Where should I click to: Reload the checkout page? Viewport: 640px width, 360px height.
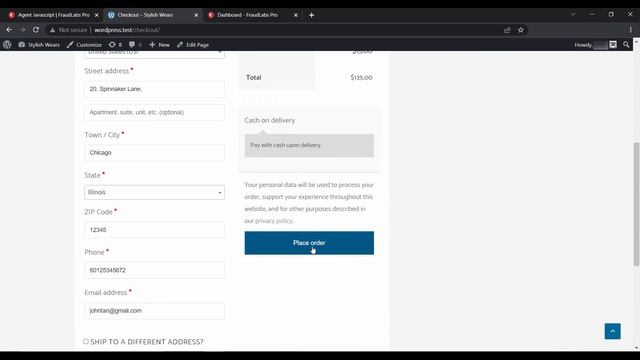[x=36, y=30]
